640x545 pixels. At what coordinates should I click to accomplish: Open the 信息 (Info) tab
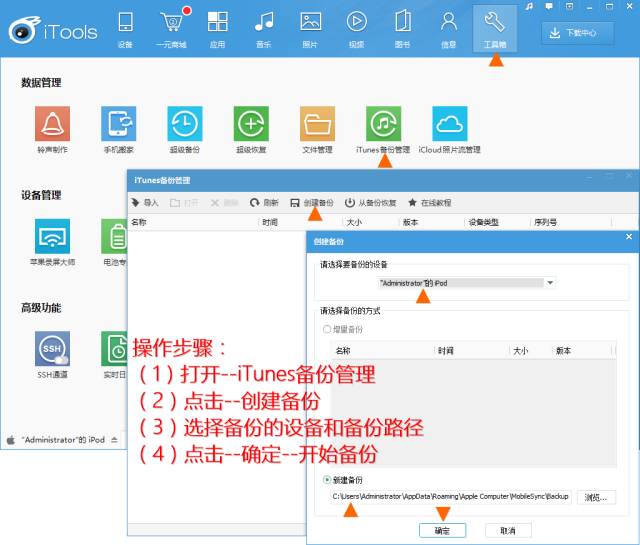449,30
